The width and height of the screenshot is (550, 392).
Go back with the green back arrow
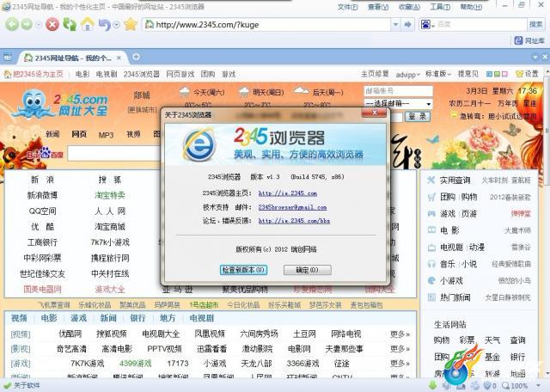tap(12, 24)
